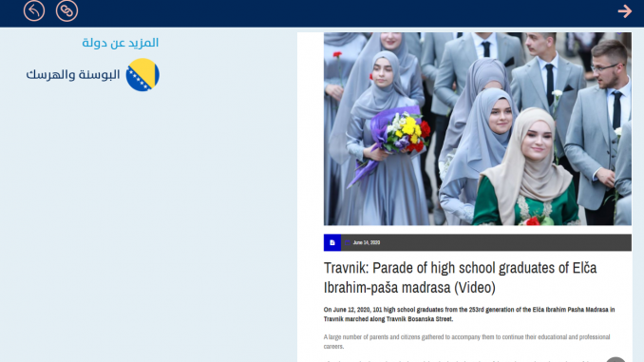This screenshot has width=644, height=362.
Task: Click the blue document icon below photo
Action: (332, 242)
